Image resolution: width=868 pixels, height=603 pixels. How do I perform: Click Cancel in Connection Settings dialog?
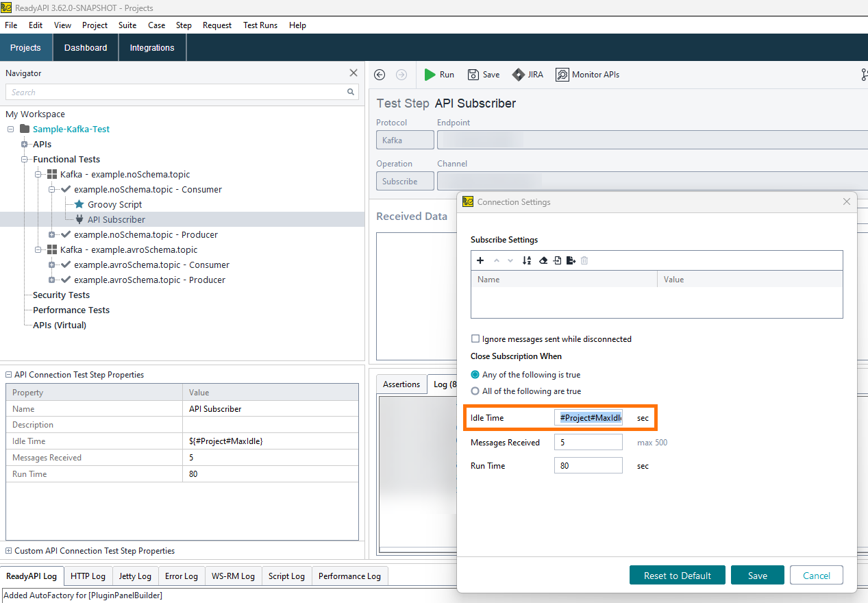coord(816,576)
